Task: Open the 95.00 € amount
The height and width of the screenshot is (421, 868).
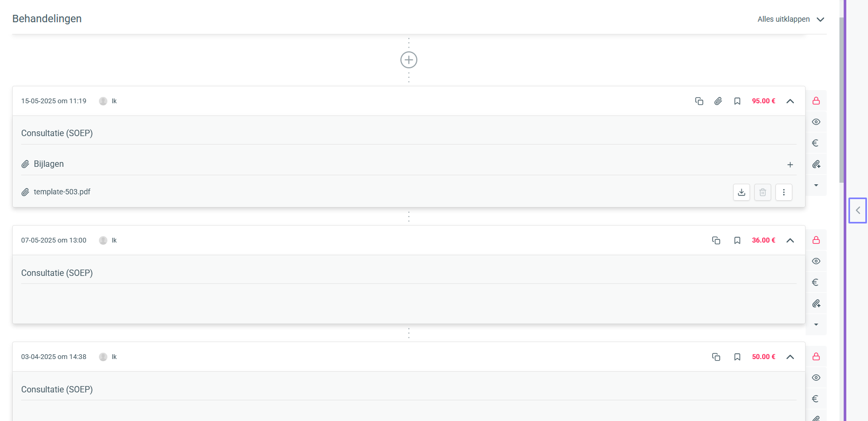Action: [764, 101]
